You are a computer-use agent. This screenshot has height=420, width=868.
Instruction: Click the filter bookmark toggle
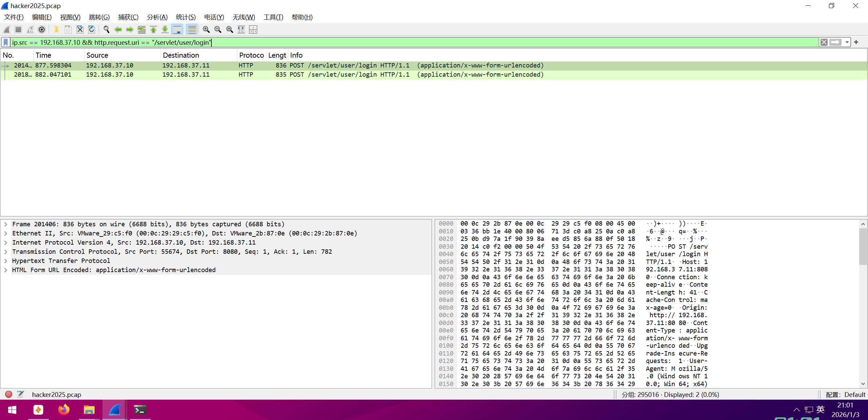[6, 42]
